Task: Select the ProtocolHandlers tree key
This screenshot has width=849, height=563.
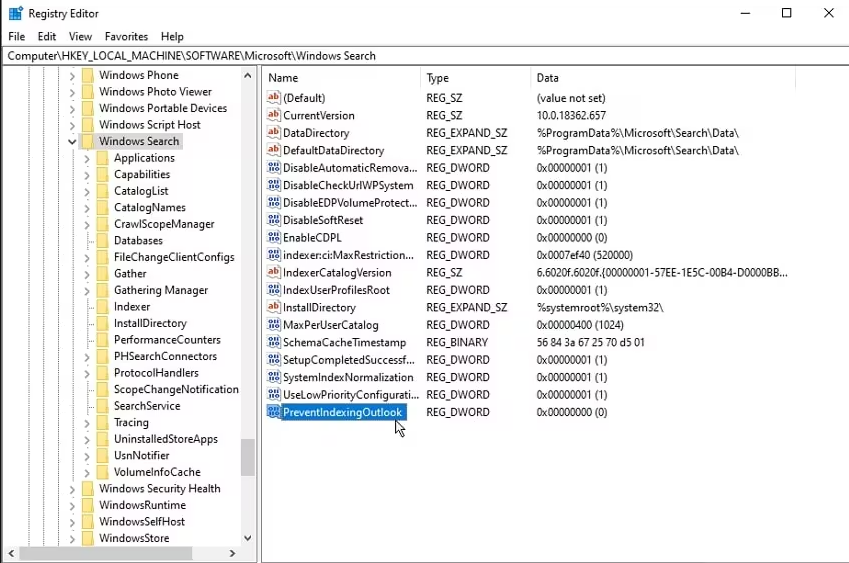Action: pyautogui.click(x=156, y=373)
